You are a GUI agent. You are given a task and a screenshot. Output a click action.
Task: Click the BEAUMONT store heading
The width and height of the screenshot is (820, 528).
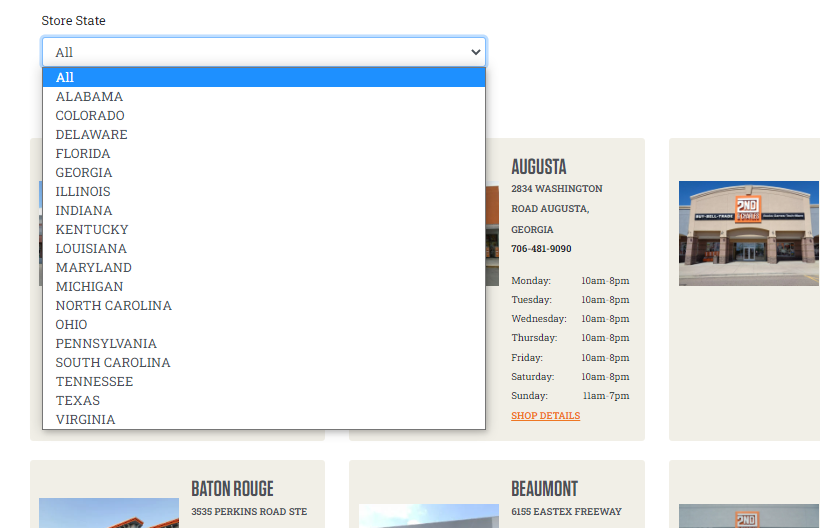(544, 489)
